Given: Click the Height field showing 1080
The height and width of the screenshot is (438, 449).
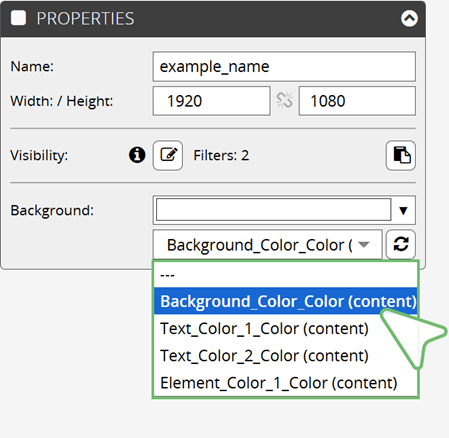Looking at the screenshot, I should (357, 101).
